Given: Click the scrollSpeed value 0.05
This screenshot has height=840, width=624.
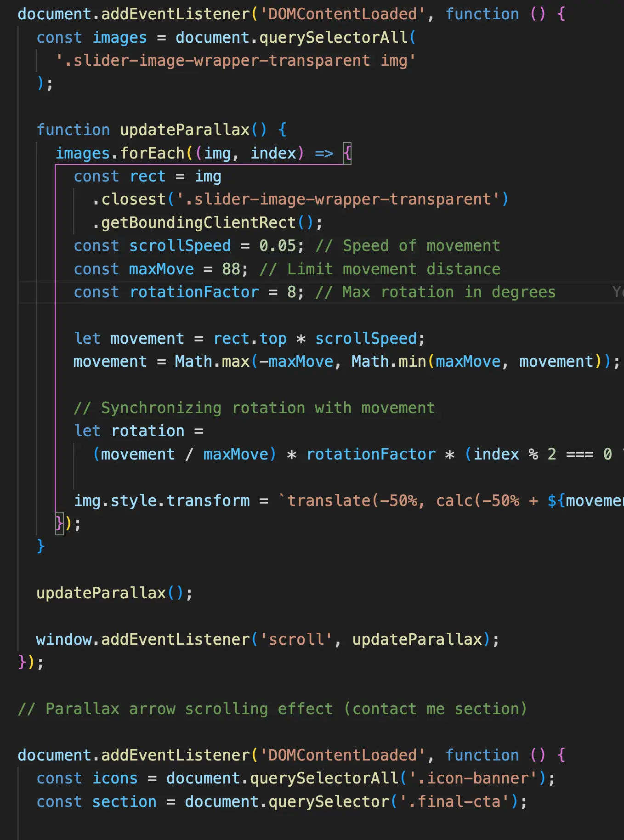Looking at the screenshot, I should pyautogui.click(x=278, y=246).
